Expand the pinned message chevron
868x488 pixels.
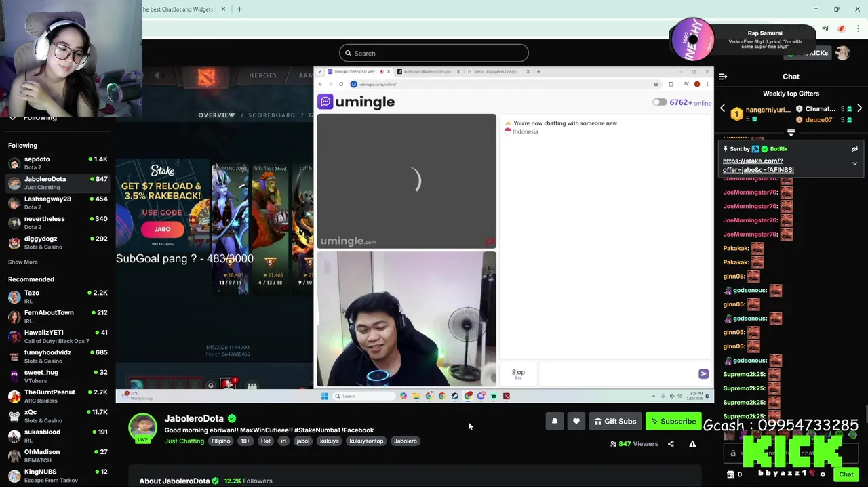tap(854, 163)
